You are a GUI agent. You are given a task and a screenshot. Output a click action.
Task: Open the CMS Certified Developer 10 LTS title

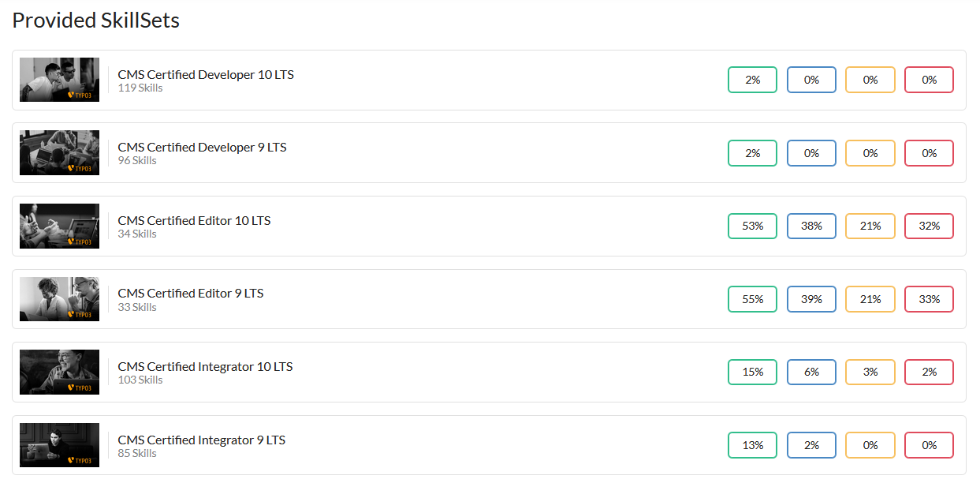point(205,74)
